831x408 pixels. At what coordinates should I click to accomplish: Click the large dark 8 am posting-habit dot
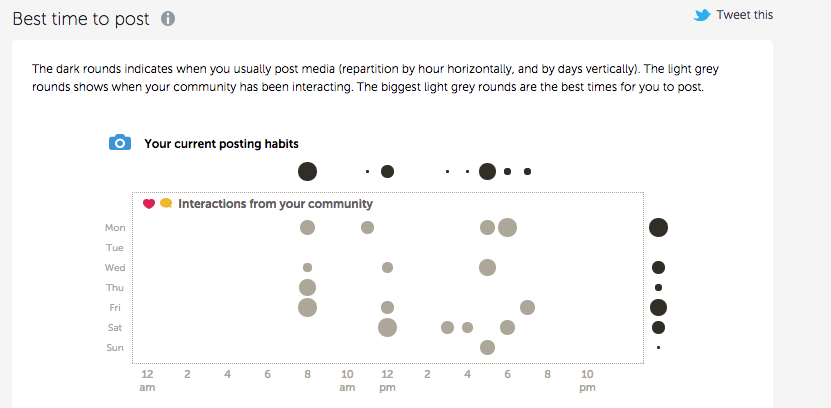(307, 172)
